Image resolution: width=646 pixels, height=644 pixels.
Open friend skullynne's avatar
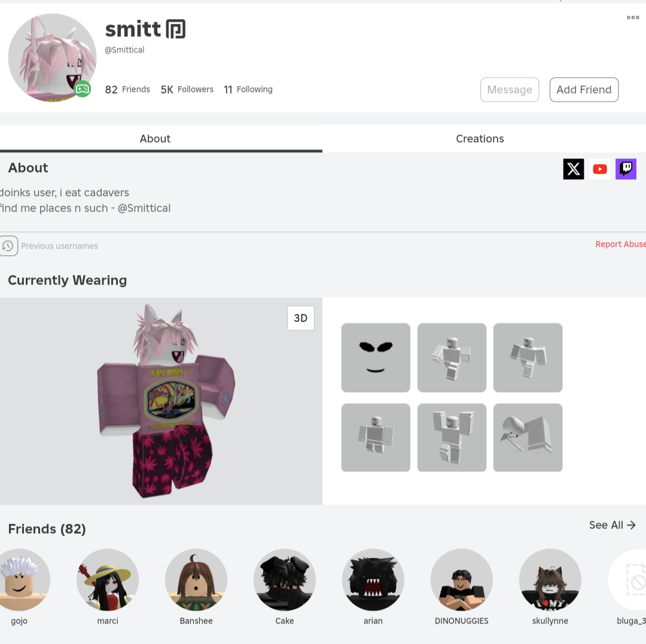pyautogui.click(x=550, y=580)
